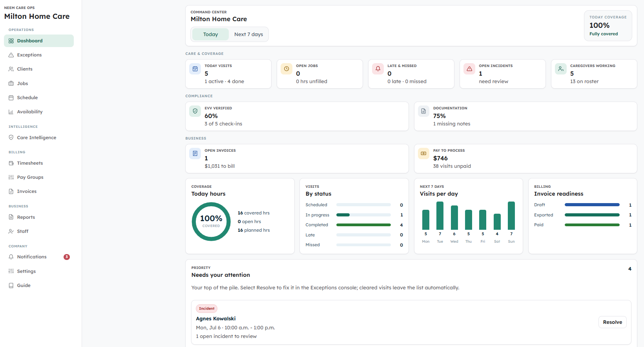Open the Open Invoices card
Screen dimensions: 644x347
tap(297, 158)
